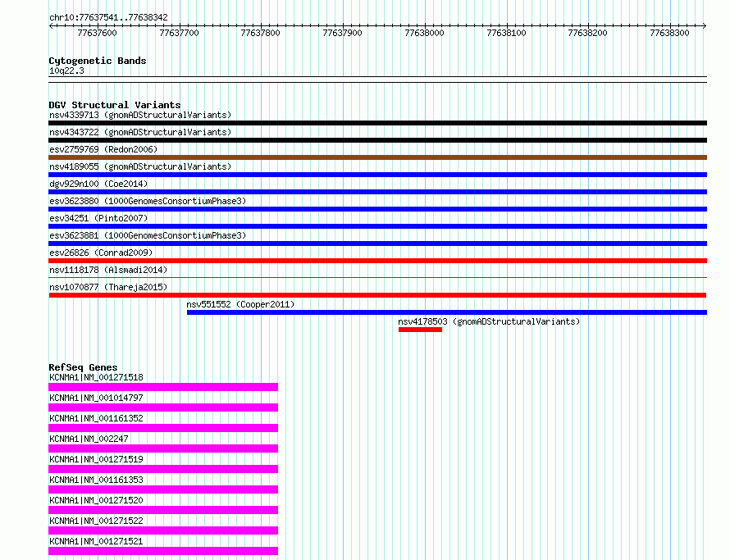Click the RefSeq Genes track heading
Viewport: 730px width, 560px height.
(83, 368)
